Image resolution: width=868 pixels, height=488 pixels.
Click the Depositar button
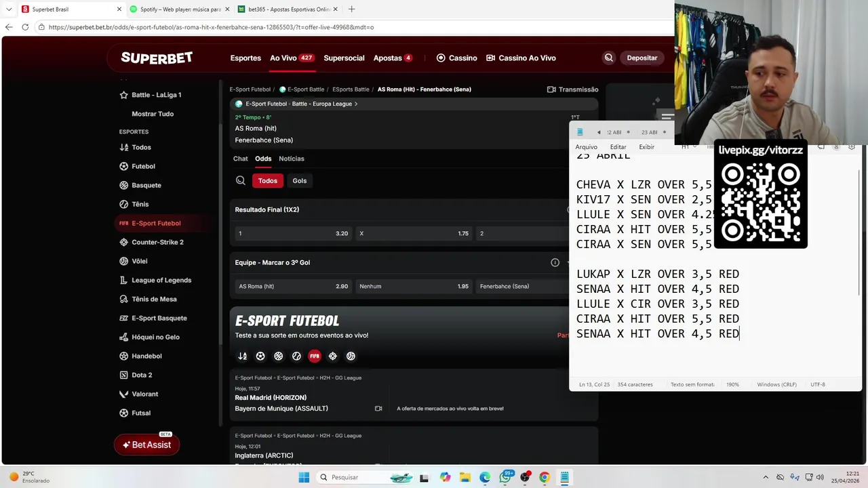[x=642, y=58]
